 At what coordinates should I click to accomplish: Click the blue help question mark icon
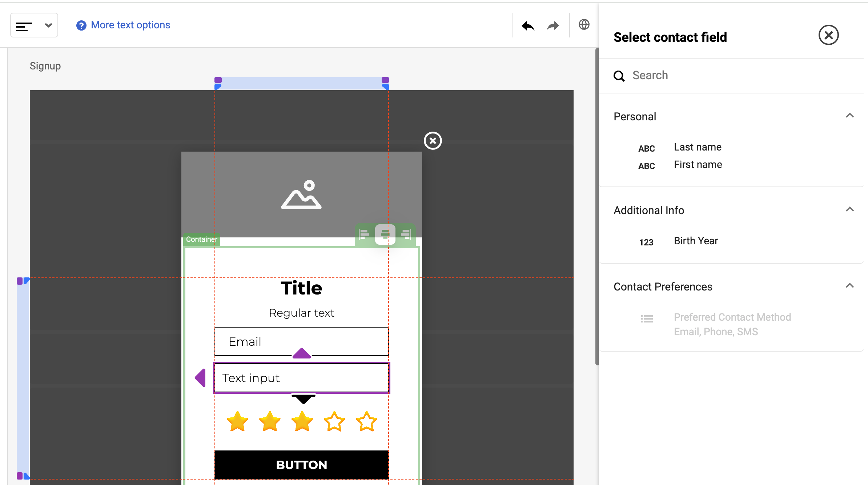tap(81, 25)
